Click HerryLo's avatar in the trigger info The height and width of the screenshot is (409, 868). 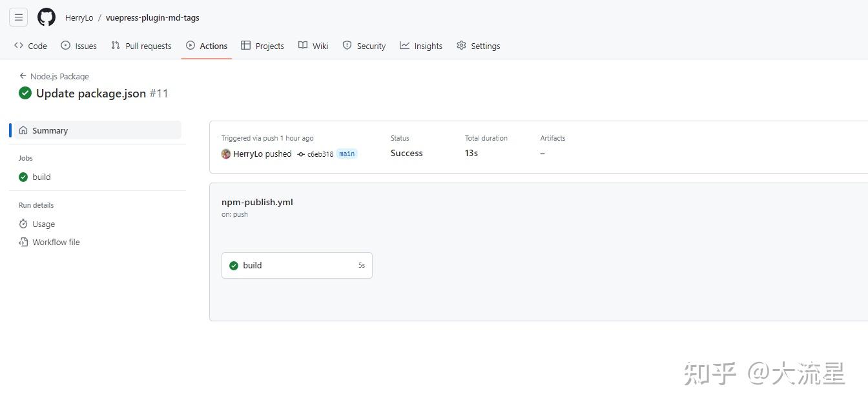tap(226, 154)
